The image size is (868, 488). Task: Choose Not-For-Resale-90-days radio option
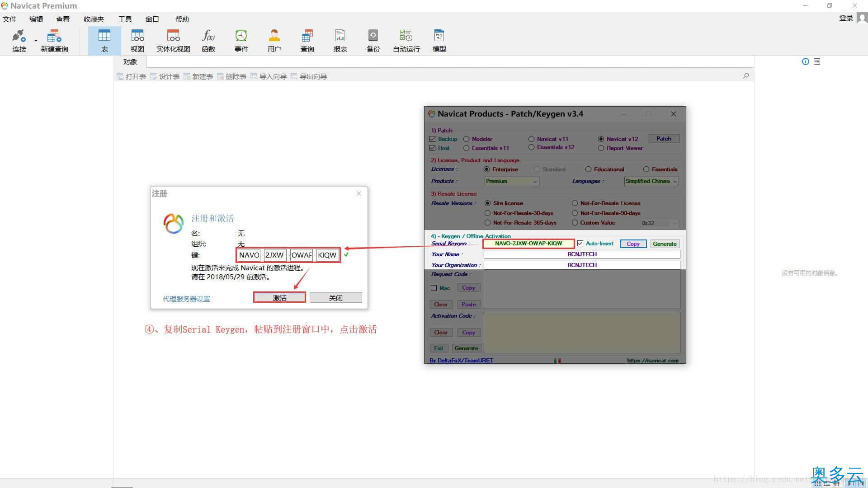(x=575, y=213)
